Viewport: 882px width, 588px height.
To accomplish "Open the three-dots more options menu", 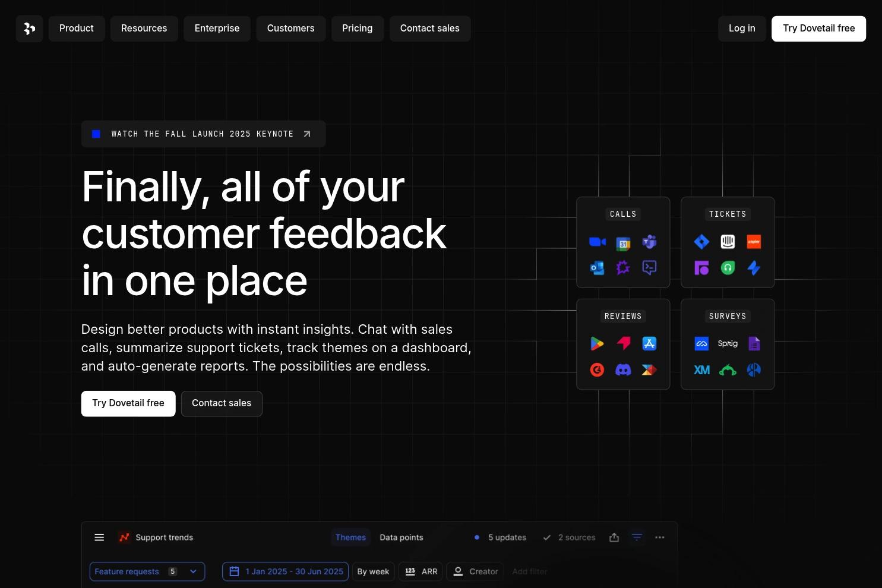I will pyautogui.click(x=659, y=538).
